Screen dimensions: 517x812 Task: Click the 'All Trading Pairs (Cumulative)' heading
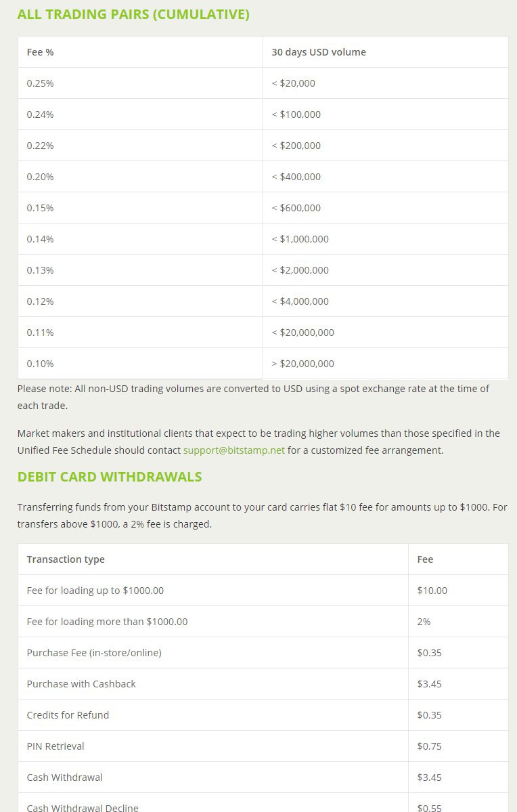pos(133,14)
